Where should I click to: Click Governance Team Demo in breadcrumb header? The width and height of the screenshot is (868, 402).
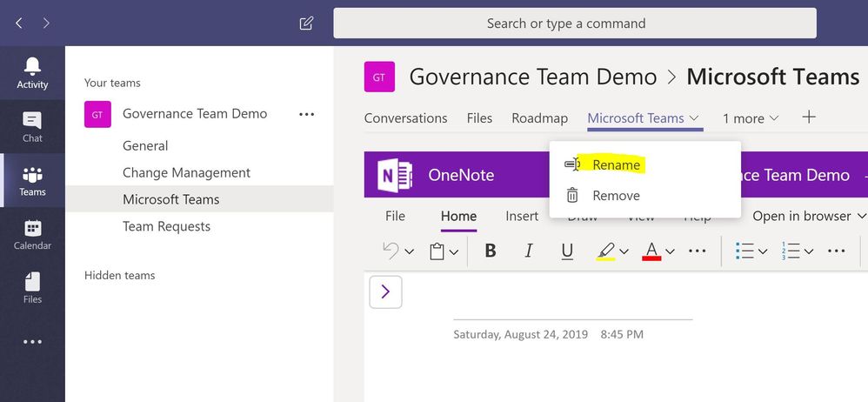[533, 77]
